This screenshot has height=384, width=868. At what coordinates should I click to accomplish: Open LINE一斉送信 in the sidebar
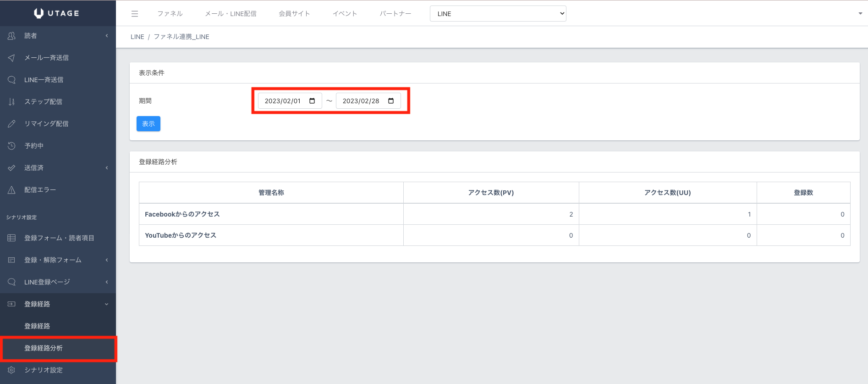coord(44,80)
